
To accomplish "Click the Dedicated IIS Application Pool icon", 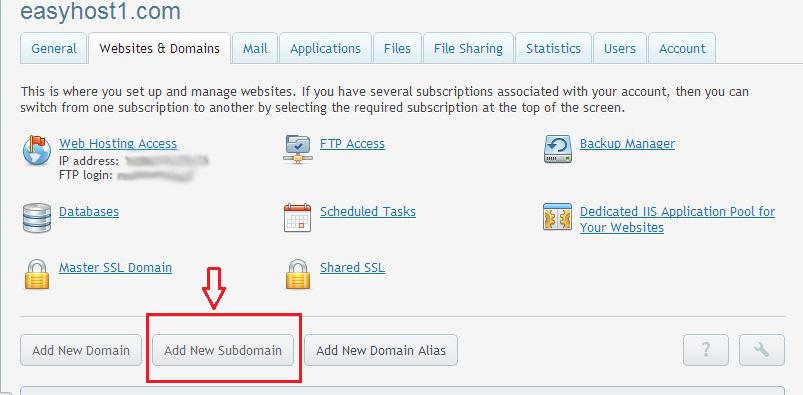I will point(557,217).
